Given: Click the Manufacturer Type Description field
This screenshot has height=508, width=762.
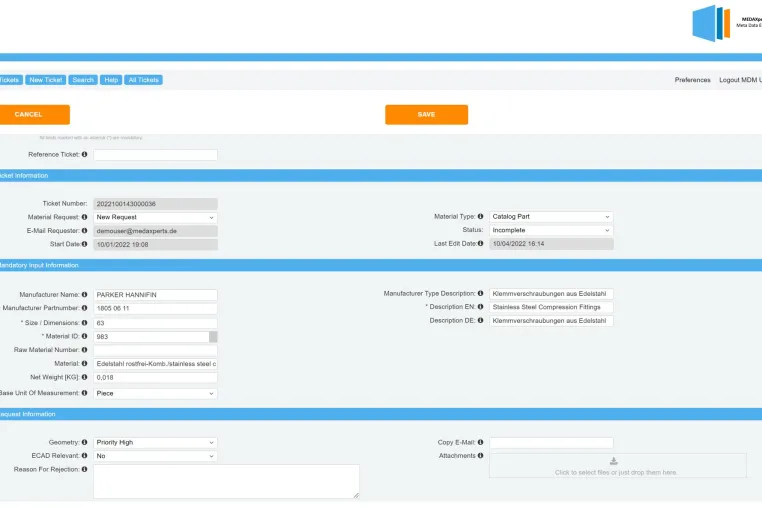Looking at the screenshot, I should click(551, 294).
